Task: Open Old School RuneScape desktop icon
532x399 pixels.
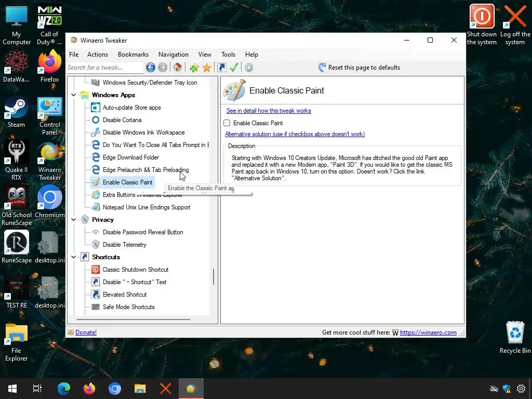Action: tap(16, 205)
